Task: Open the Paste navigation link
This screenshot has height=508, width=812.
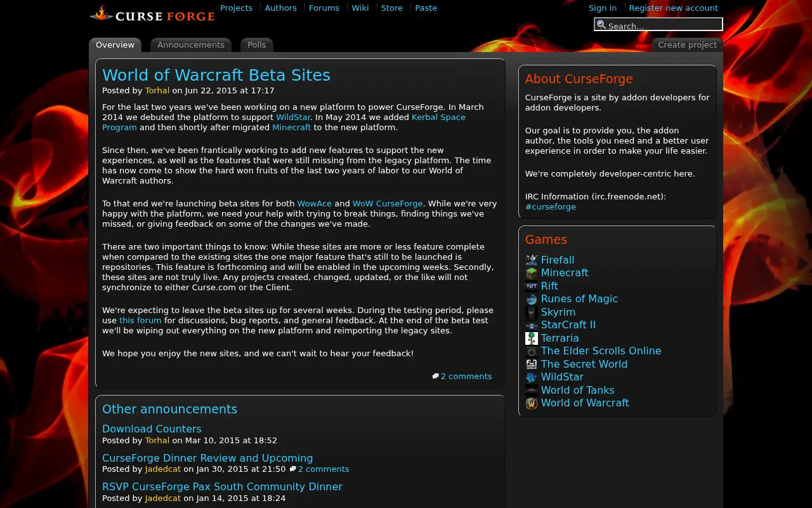Action: coord(426,8)
